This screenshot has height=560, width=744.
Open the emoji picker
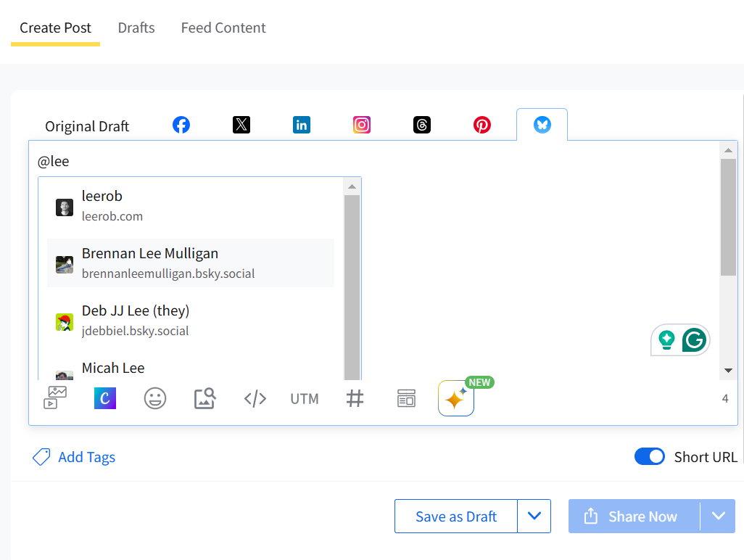click(x=154, y=398)
